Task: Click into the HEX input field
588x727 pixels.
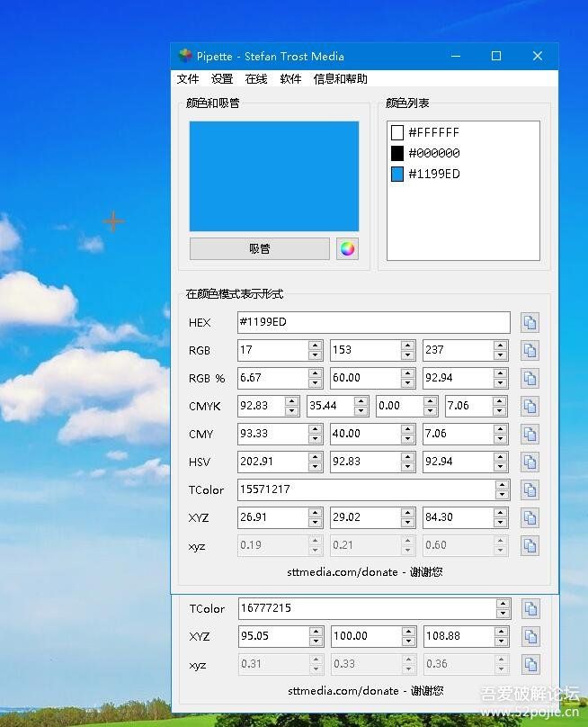Action: [x=372, y=322]
